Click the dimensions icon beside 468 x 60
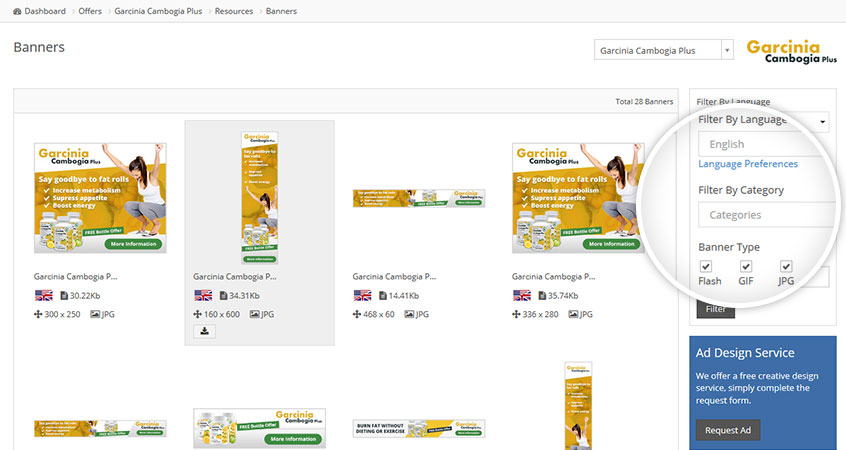Image resolution: width=846 pixels, height=450 pixels. [357, 314]
